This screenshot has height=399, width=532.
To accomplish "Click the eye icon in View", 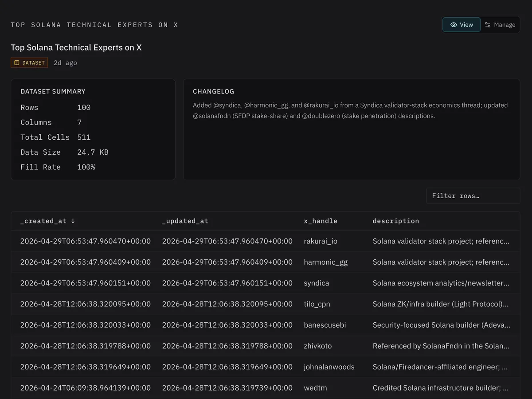I will click(454, 25).
